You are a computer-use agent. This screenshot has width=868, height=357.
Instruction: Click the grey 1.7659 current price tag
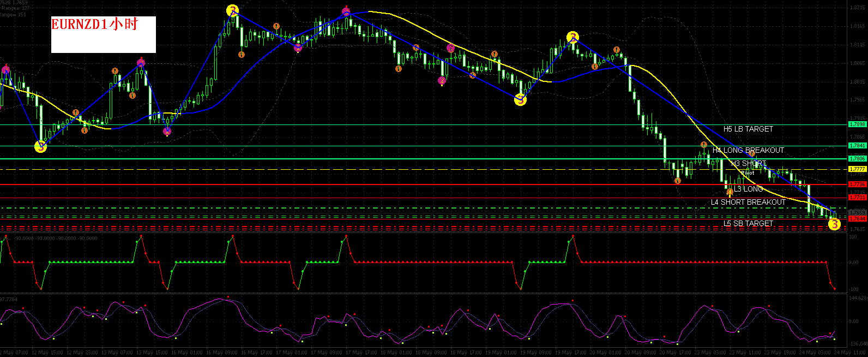point(858,212)
